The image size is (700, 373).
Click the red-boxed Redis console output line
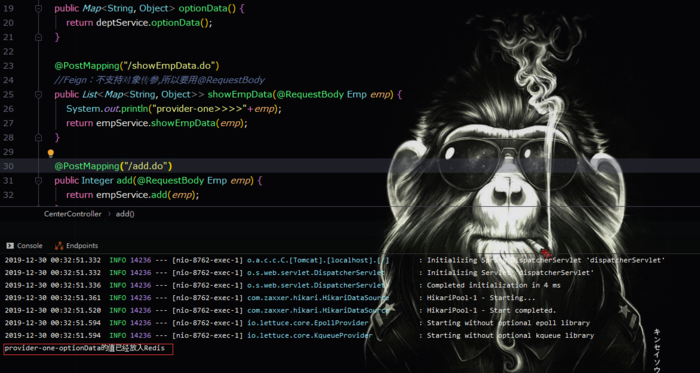coord(88,348)
